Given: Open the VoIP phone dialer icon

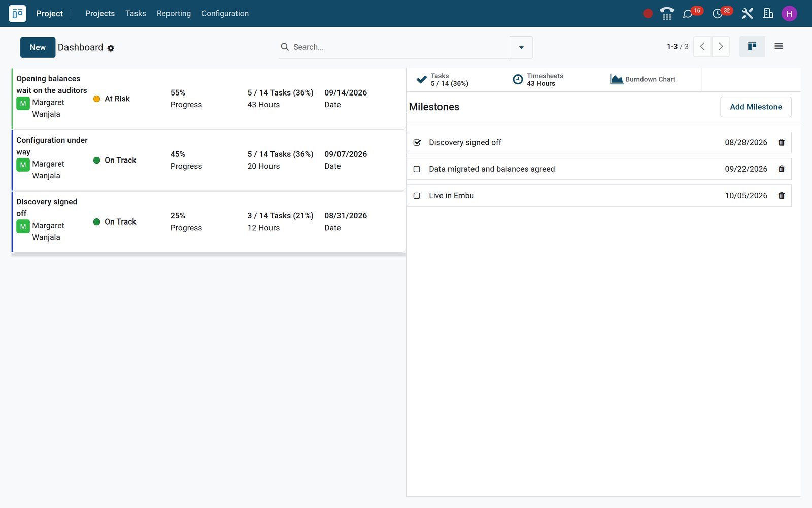Looking at the screenshot, I should 667,14.
